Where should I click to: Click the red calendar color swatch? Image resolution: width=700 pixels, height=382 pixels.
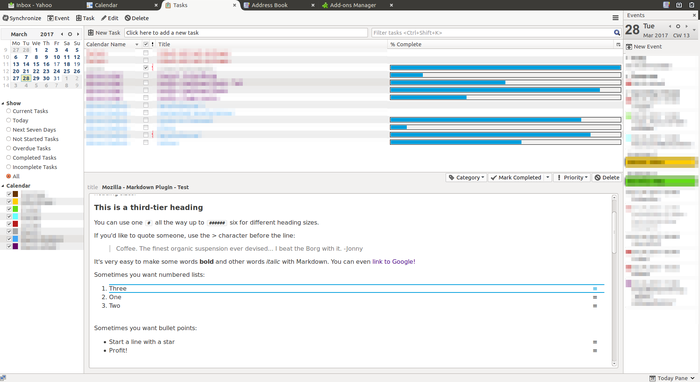point(15,224)
